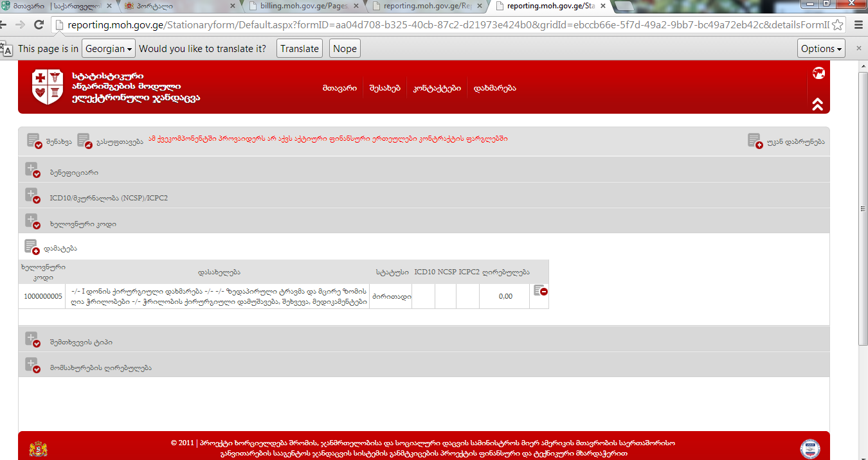Collapse the ხელოვნური კოდი section
Image resolution: width=868 pixels, height=460 pixels.
coord(32,222)
